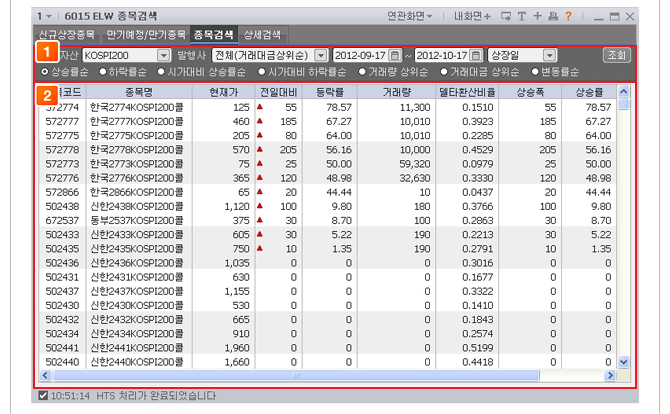Select the 상승률순 radio button
The height and width of the screenshot is (414, 670).
[44, 72]
